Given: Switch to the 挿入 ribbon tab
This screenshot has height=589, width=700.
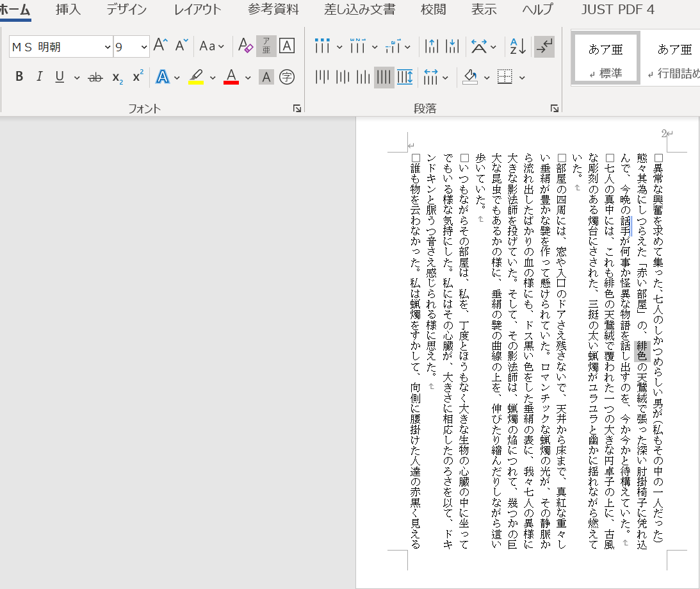Looking at the screenshot, I should point(67,10).
